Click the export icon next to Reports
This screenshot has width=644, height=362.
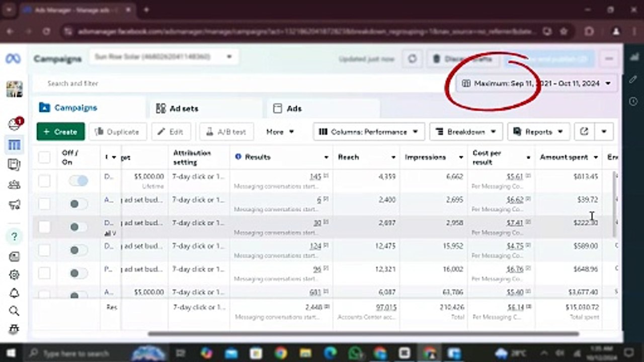584,132
